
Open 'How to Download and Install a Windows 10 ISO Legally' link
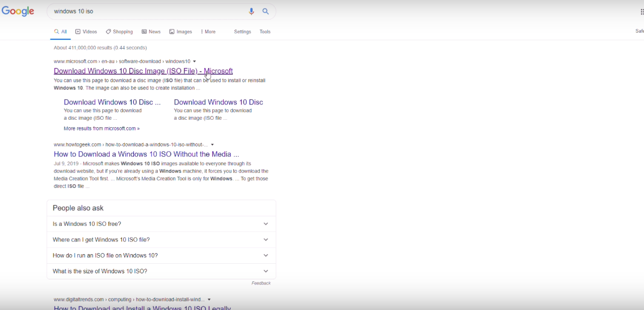tap(142, 307)
